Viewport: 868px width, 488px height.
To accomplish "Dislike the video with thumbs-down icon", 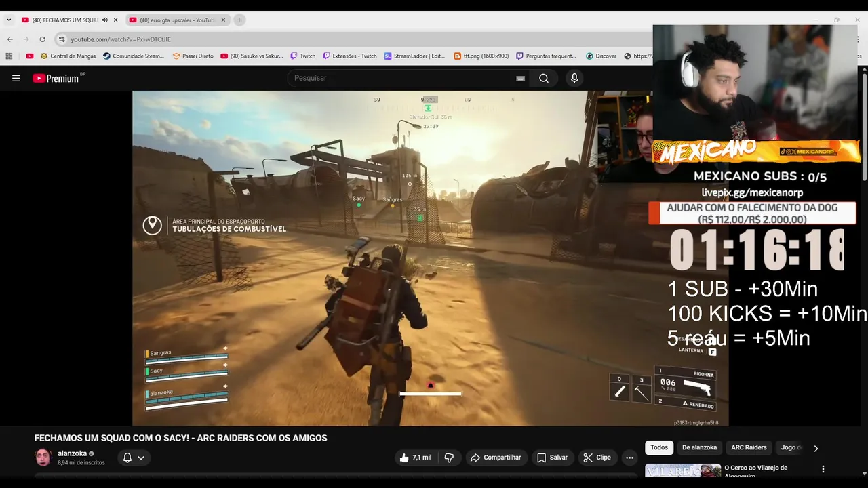I will point(449,457).
